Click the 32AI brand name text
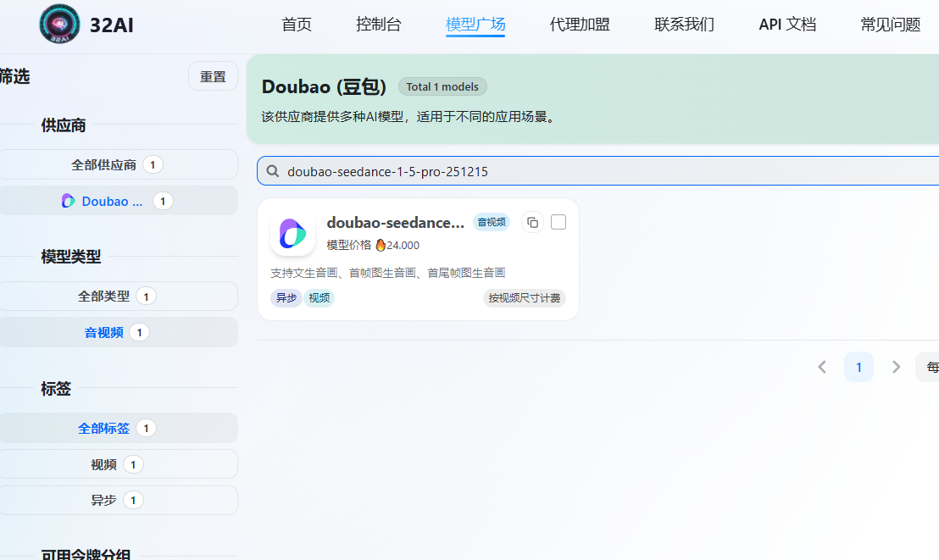This screenshot has width=939, height=560. [112, 25]
